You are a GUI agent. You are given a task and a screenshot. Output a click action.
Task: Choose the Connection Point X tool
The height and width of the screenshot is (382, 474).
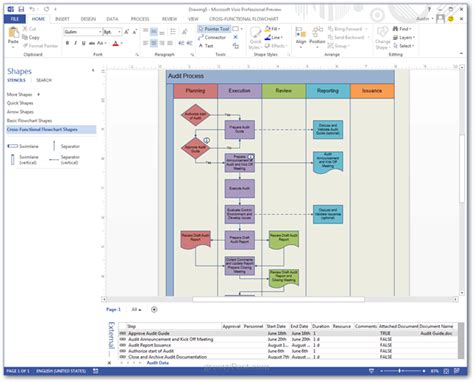click(235, 37)
